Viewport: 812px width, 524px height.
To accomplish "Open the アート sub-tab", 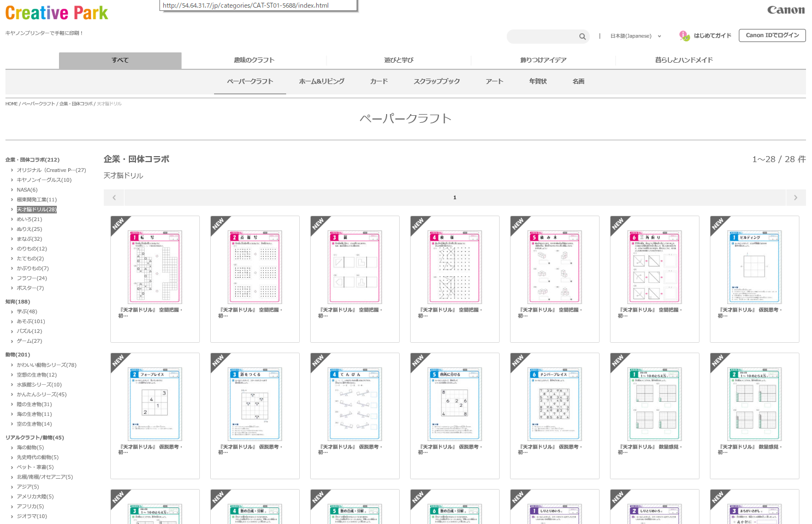I will pos(495,81).
